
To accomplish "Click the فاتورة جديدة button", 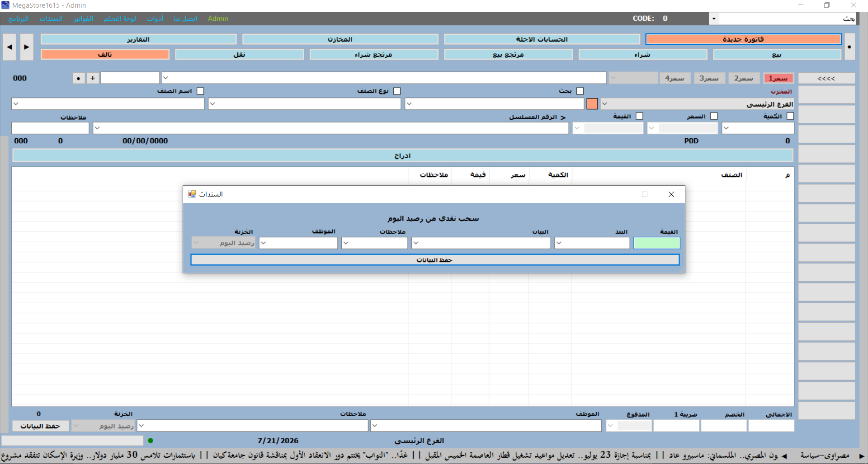I will pos(743,39).
